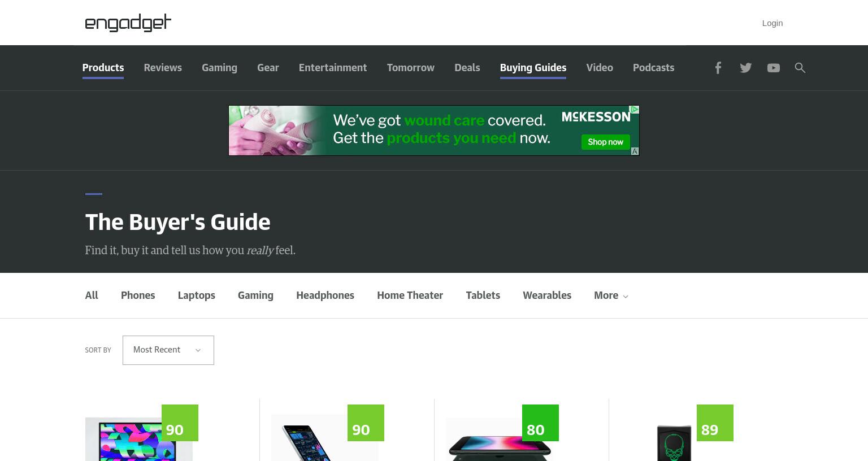
Task: Filter by Headphones category
Action: click(x=325, y=295)
